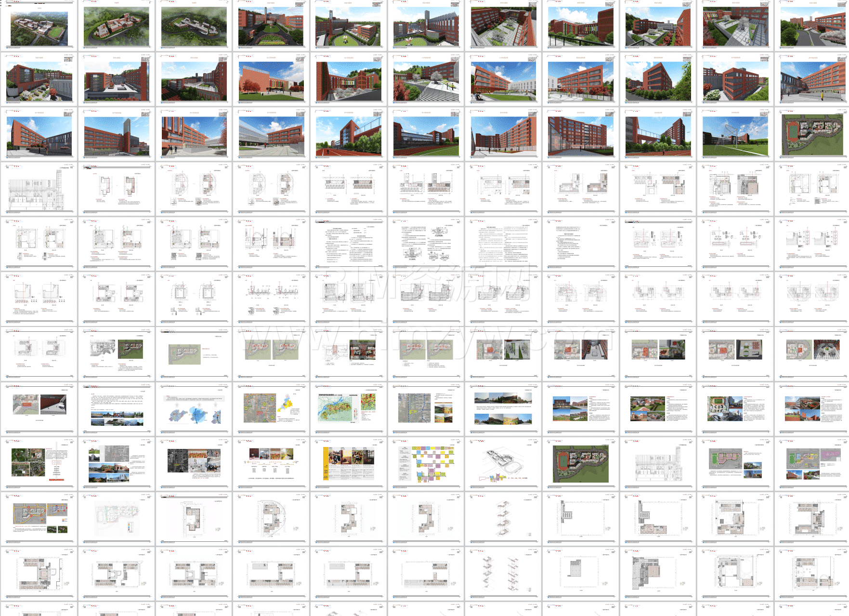Select the page with four photos above orange timeline
The image size is (849, 616).
271,463
